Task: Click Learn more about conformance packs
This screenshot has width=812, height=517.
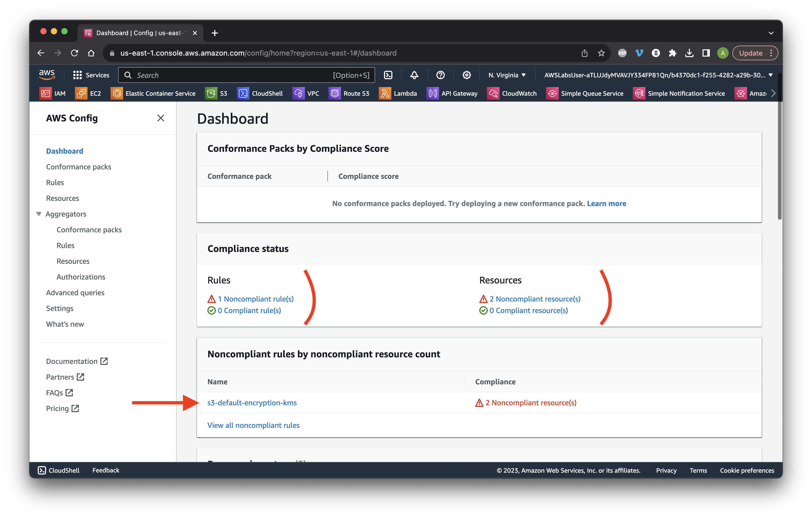Action: (606, 203)
